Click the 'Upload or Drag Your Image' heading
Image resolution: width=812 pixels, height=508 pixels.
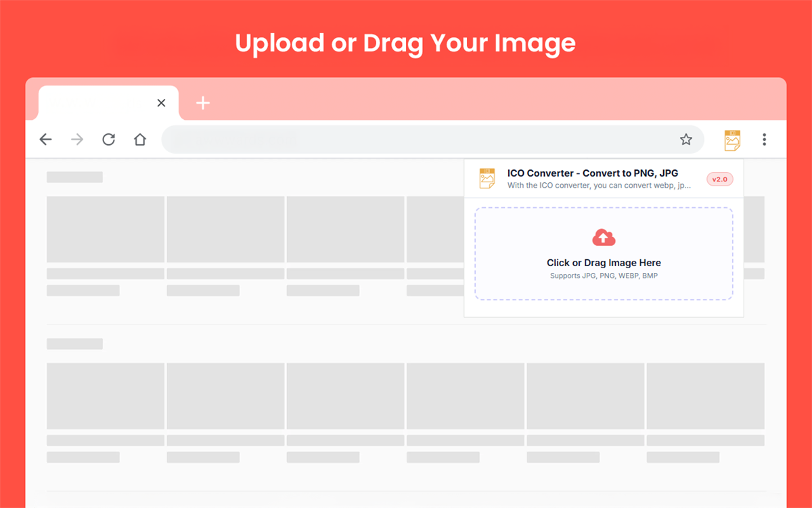point(405,43)
